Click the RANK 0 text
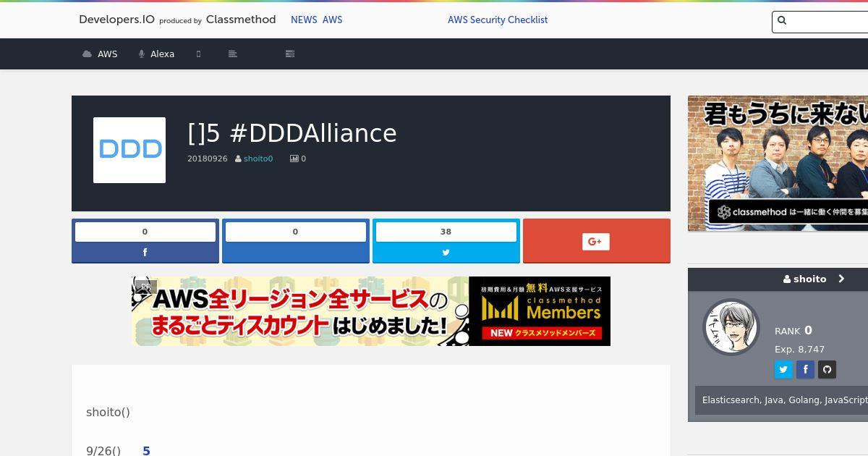The width and height of the screenshot is (868, 456). [x=793, y=331]
